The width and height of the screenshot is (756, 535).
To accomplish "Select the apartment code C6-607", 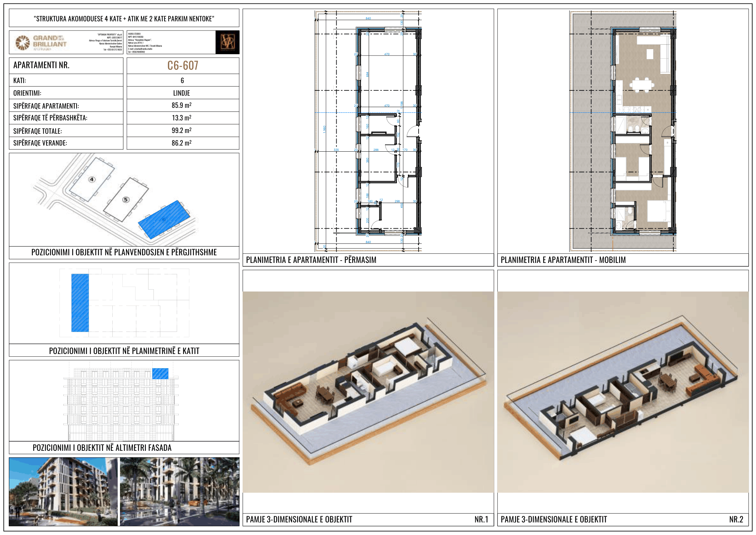I will point(183,66).
